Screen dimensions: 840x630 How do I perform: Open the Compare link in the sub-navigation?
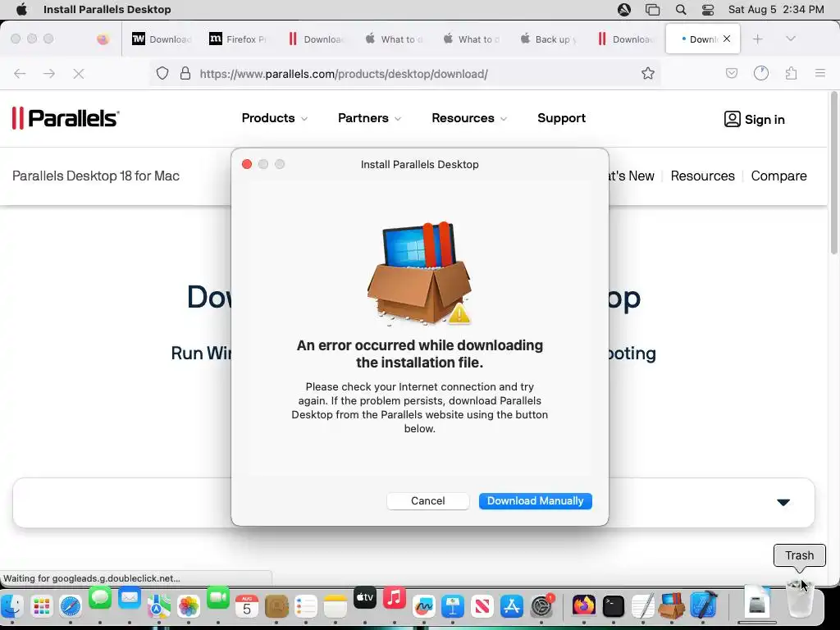(x=778, y=176)
